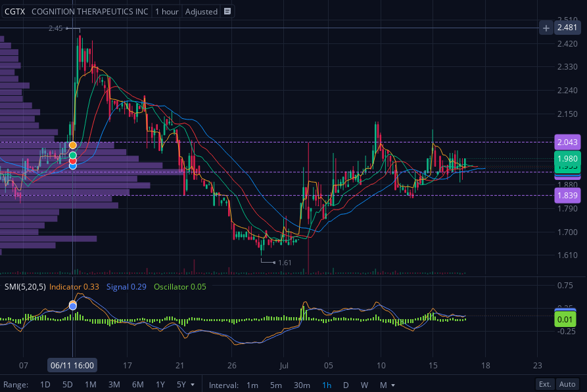Toggle Ext. extended hours
Viewport: 587px width, 392px height.
(x=545, y=384)
